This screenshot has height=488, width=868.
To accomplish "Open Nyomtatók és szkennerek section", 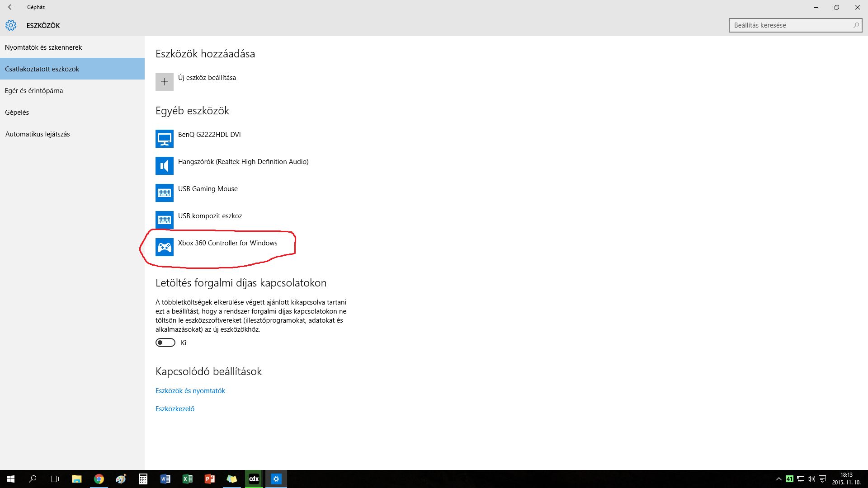I will 72,47.
